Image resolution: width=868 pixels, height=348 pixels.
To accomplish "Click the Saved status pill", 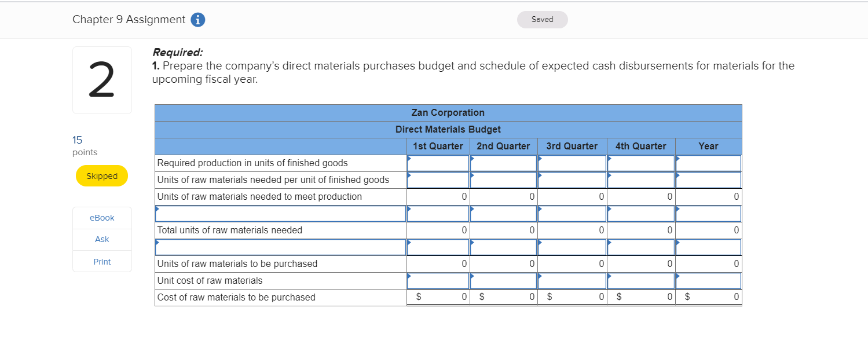I will tap(543, 20).
